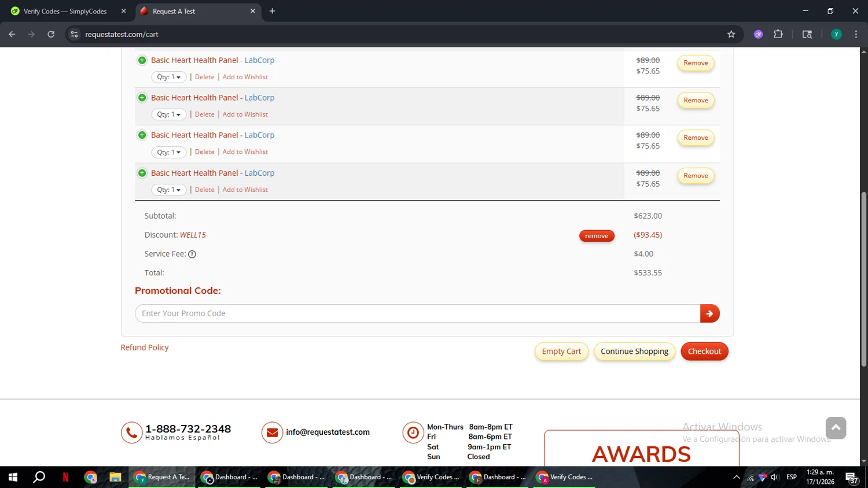The image size is (868, 488).
Task: Open Windows taskbar search
Action: tap(39, 477)
